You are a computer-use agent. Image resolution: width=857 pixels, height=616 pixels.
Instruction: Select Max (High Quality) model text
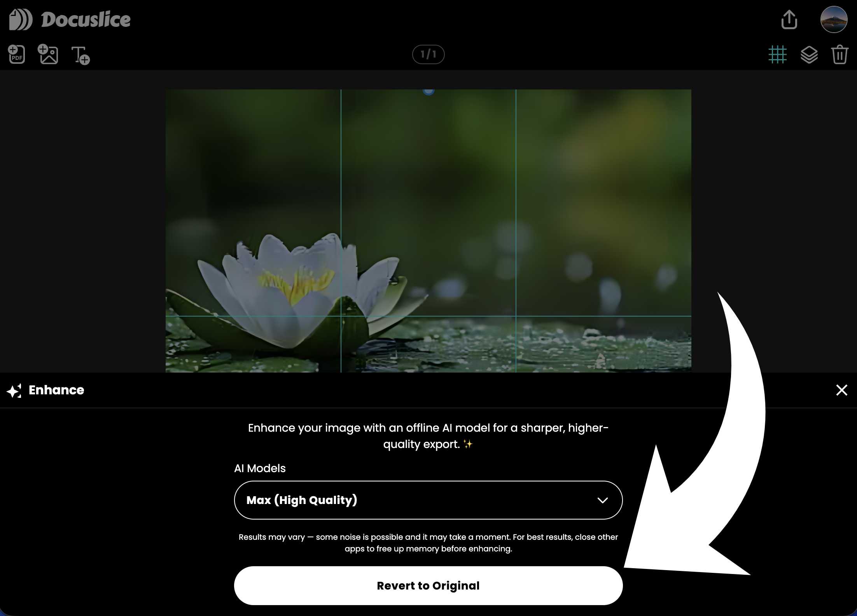302,500
